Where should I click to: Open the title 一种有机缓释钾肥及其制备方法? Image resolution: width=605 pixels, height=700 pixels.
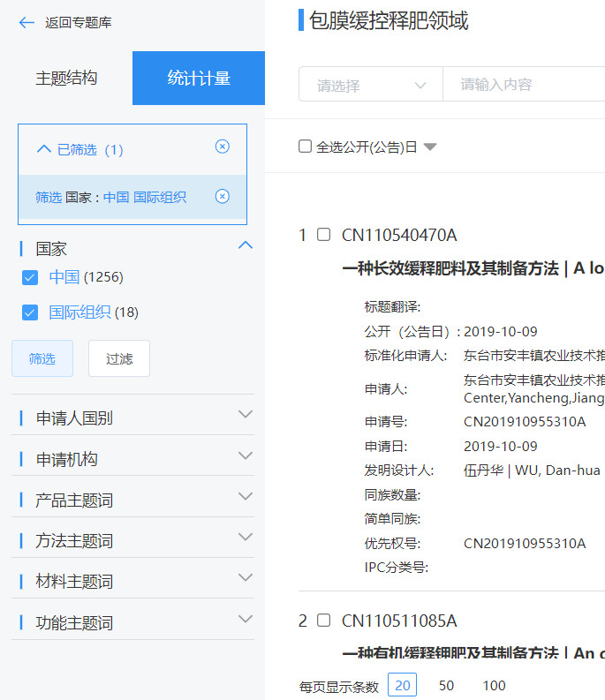[450, 652]
